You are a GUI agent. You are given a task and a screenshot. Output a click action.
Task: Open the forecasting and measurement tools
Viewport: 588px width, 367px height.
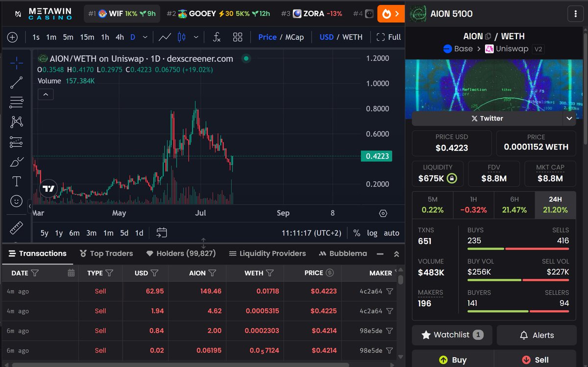(x=16, y=142)
